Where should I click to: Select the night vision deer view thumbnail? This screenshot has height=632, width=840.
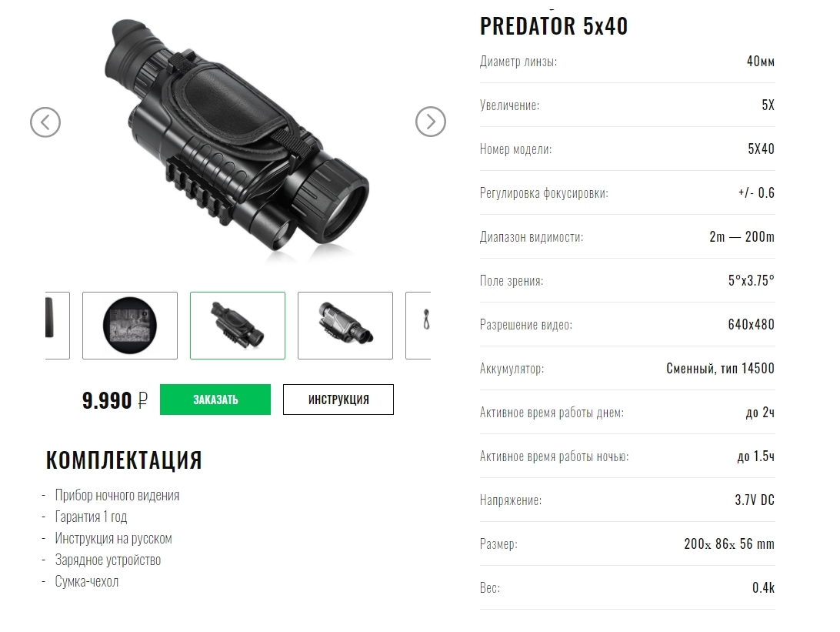[x=130, y=326]
